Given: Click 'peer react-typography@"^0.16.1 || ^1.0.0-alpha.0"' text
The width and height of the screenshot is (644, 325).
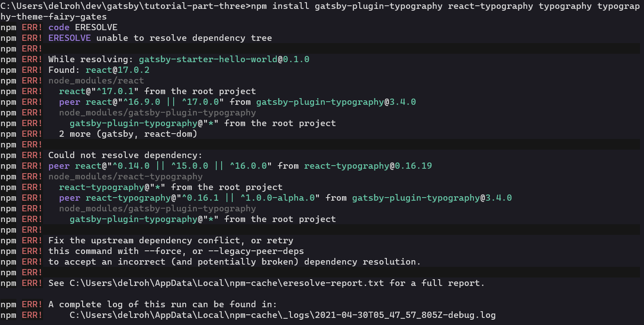Looking at the screenshot, I should tap(189, 198).
